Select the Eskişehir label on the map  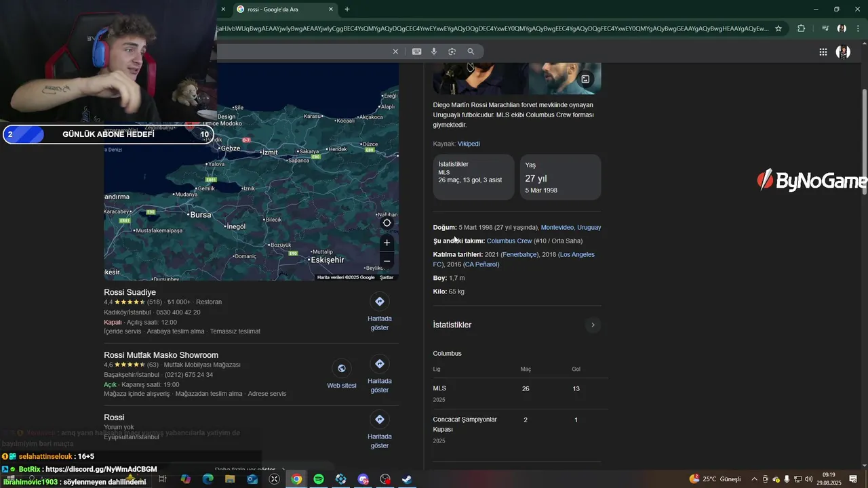[327, 260]
